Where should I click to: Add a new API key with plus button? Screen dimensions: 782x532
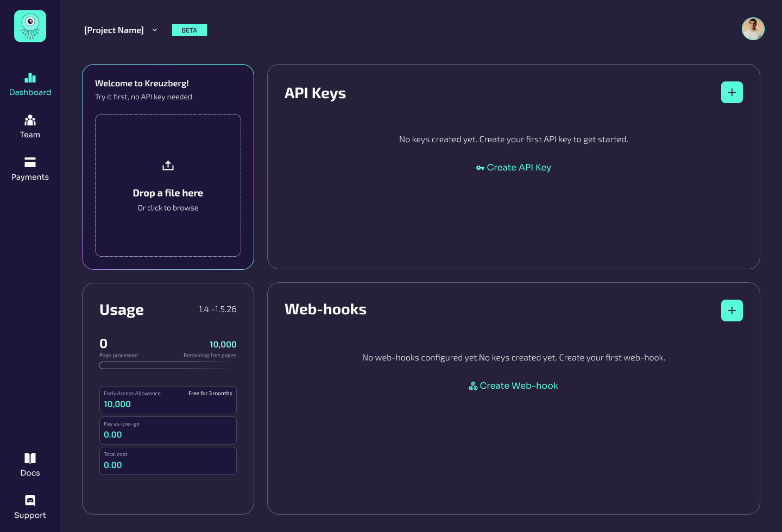click(732, 92)
